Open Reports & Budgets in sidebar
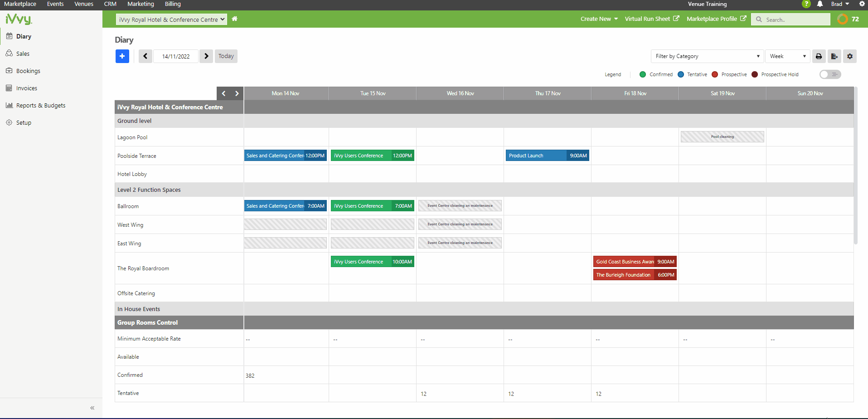 [41, 106]
